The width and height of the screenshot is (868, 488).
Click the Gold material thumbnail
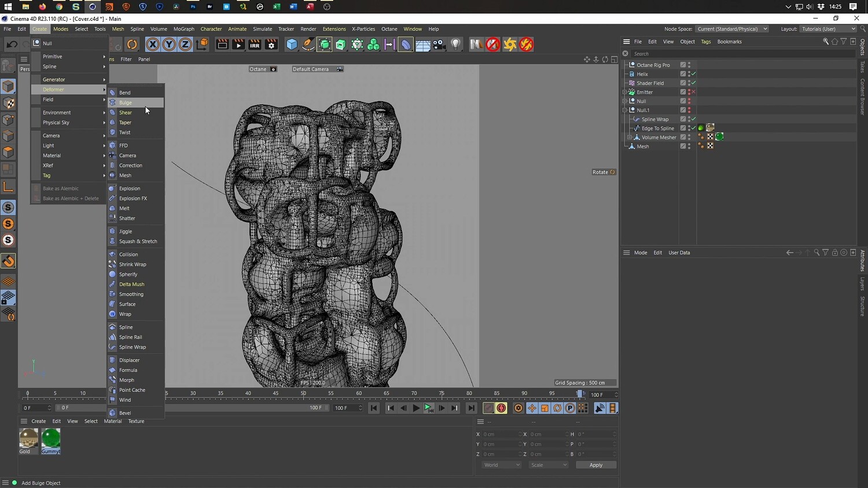[x=28, y=439]
